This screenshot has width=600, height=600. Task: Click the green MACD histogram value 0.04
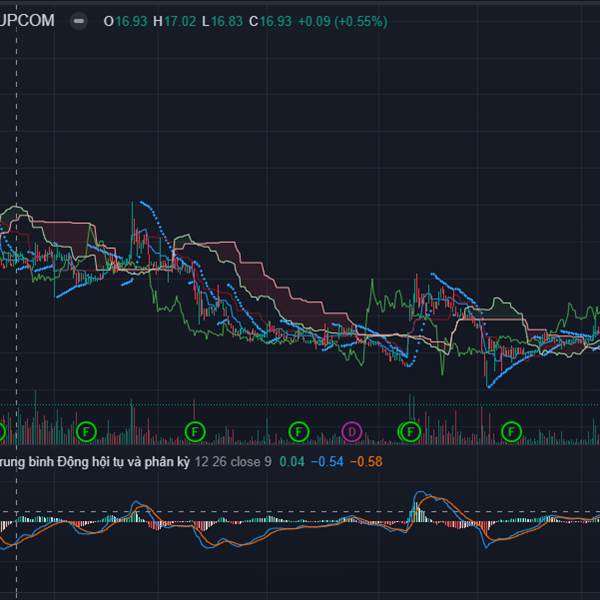click(x=292, y=462)
